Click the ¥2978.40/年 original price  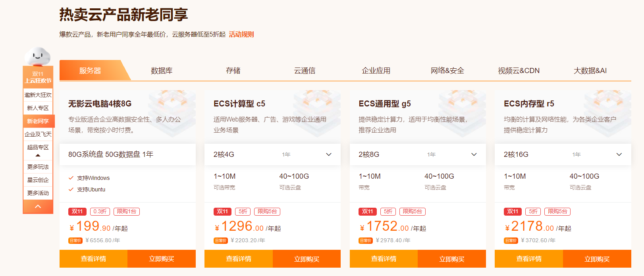[393, 241]
